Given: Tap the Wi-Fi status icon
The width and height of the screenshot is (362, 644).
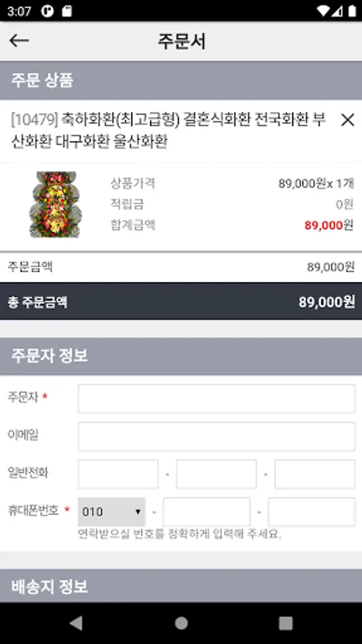Looking at the screenshot, I should [x=323, y=11].
